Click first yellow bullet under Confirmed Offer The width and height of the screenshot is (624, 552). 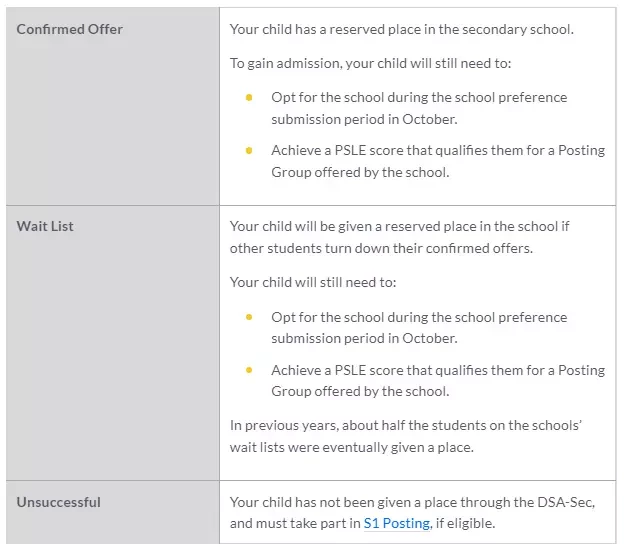(249, 98)
